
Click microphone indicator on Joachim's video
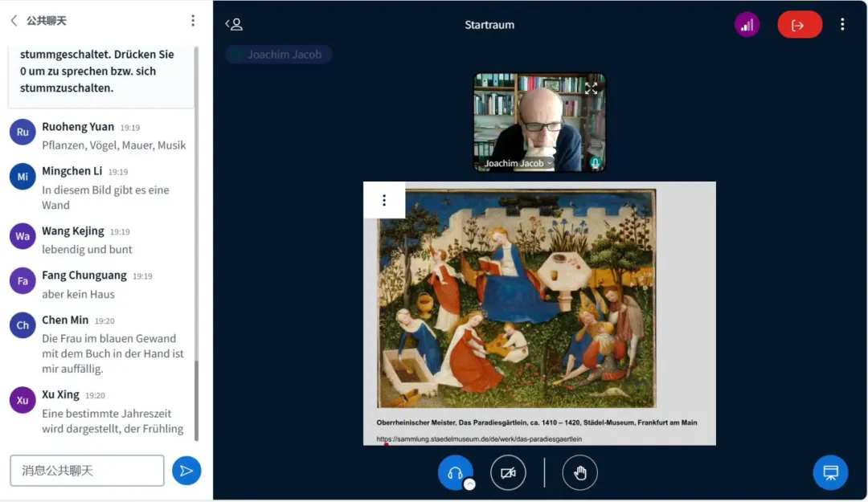[595, 163]
